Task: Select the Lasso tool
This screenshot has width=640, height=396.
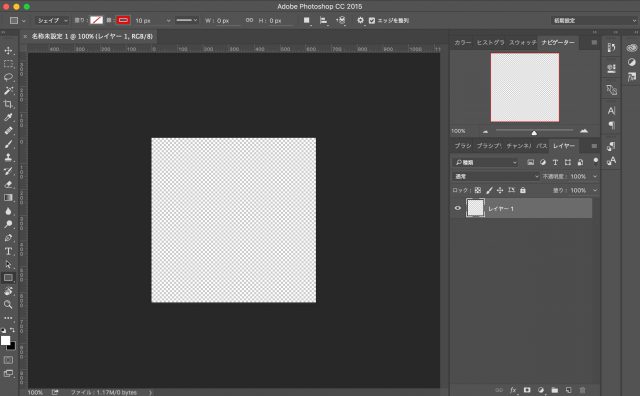Action: pos(8,78)
